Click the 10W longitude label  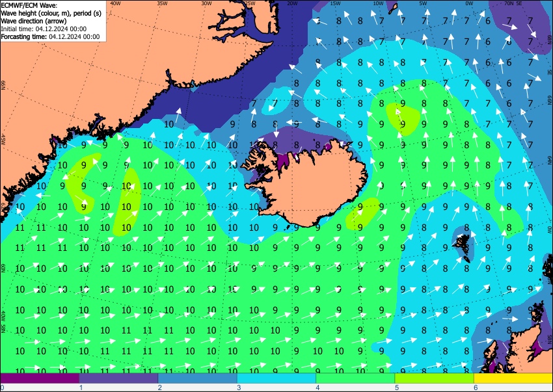378,3
